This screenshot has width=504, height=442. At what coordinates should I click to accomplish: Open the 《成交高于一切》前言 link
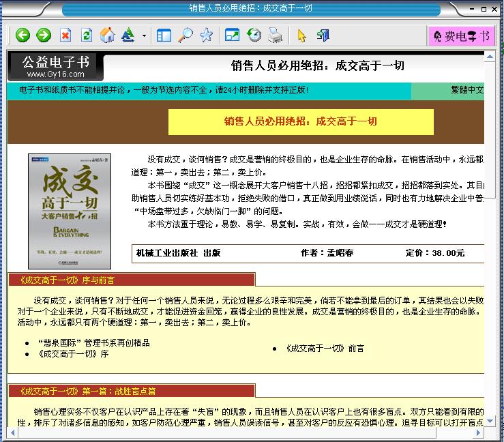point(324,349)
